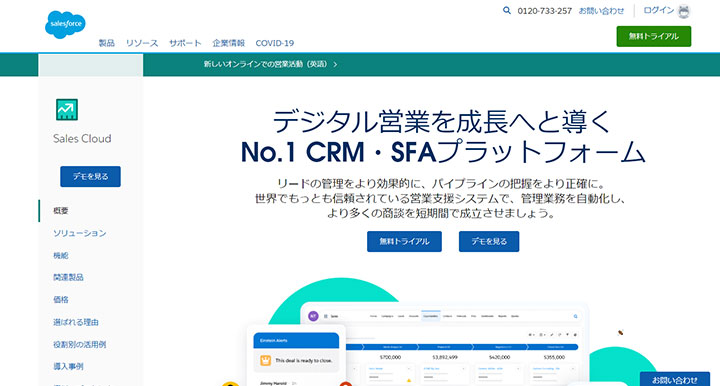This screenshot has width=720, height=386.
Task: Click the ログイン link
Action: pos(658,10)
